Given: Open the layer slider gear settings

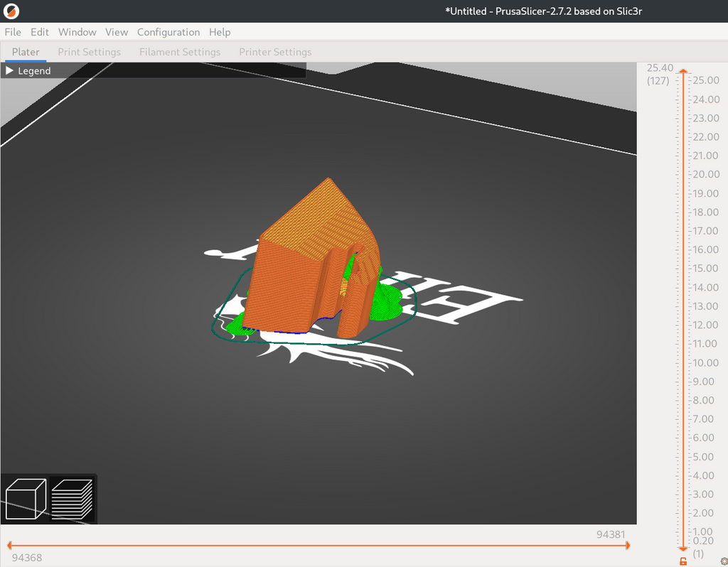Looking at the screenshot, I should pyautogui.click(x=724, y=561).
